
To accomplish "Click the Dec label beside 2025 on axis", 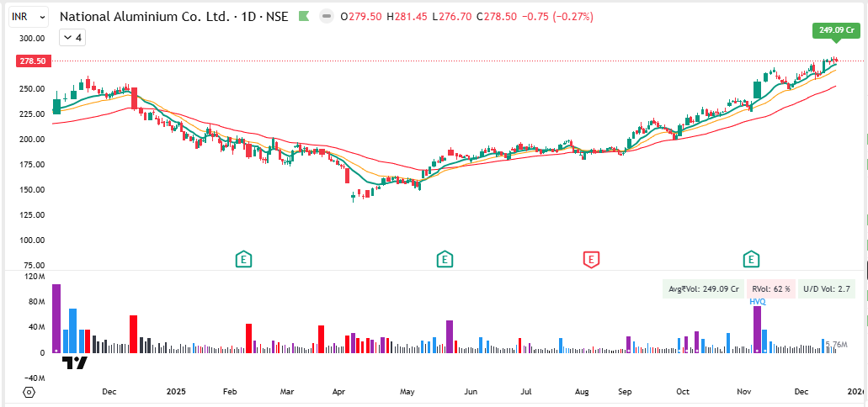I will click(109, 392).
